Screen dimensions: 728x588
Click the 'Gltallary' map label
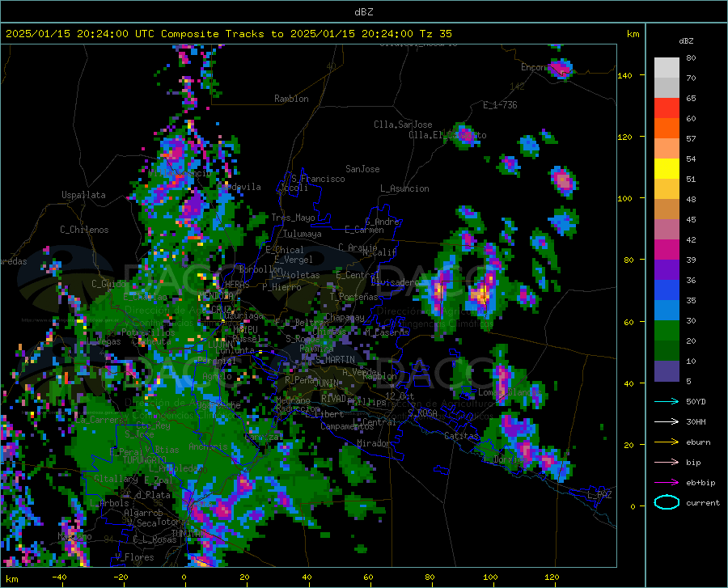tap(116, 479)
